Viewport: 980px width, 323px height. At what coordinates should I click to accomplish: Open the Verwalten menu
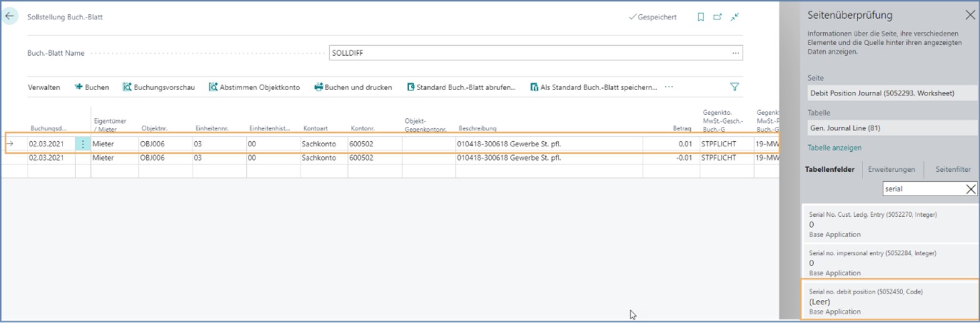click(44, 87)
